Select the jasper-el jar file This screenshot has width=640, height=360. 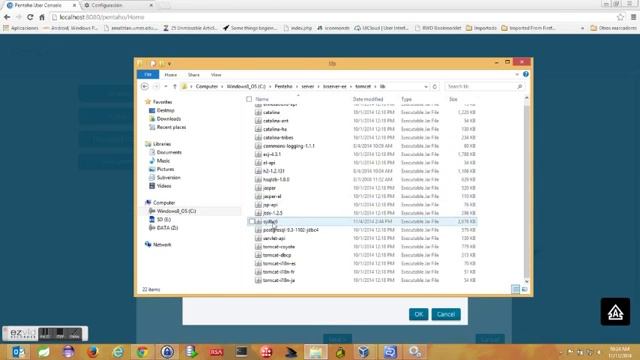[272, 196]
